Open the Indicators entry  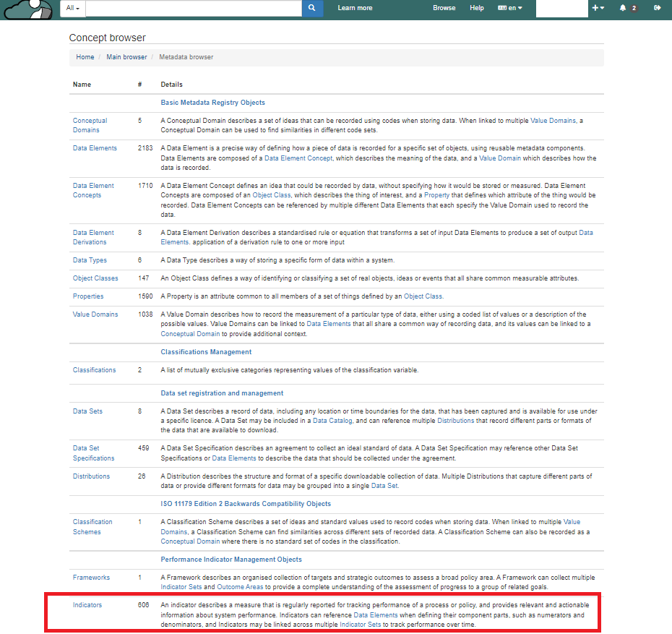(87, 604)
